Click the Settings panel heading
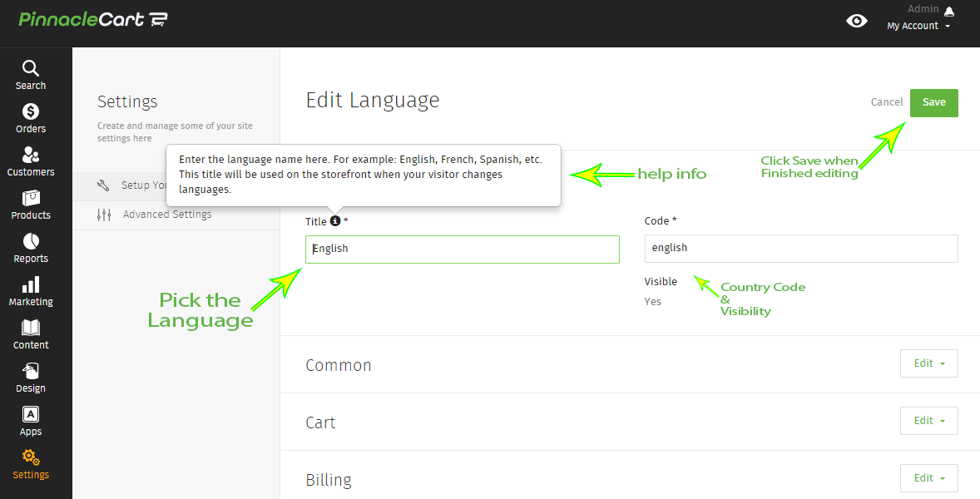980x499 pixels. [127, 101]
